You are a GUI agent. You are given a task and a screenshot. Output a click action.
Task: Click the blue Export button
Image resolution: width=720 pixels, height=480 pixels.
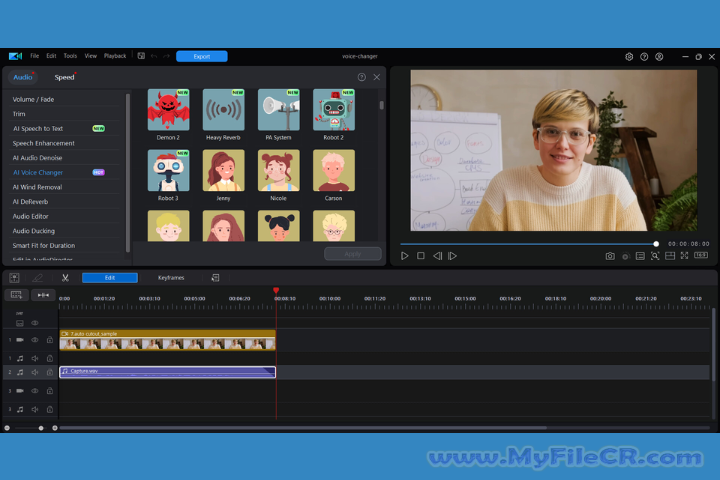point(202,56)
